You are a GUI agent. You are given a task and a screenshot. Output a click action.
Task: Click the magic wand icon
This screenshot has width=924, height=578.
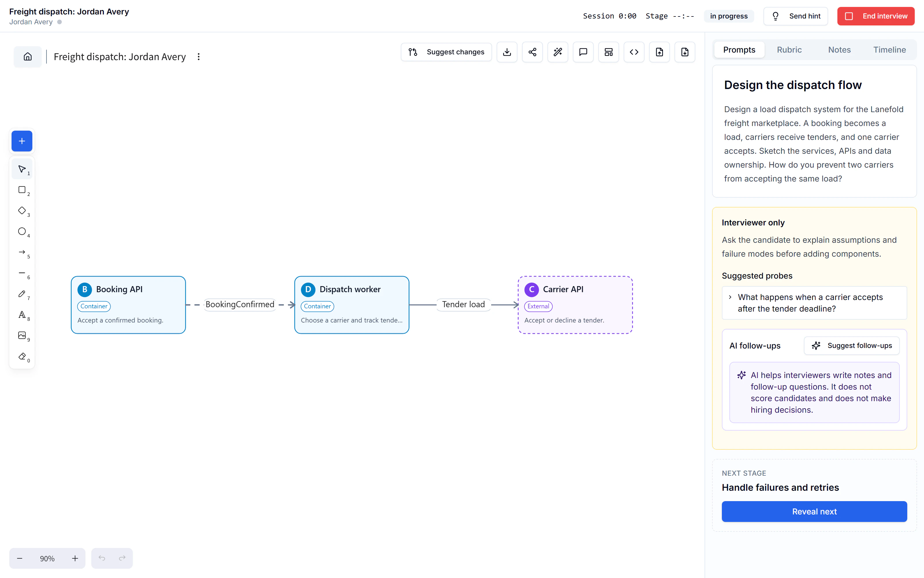[558, 52]
